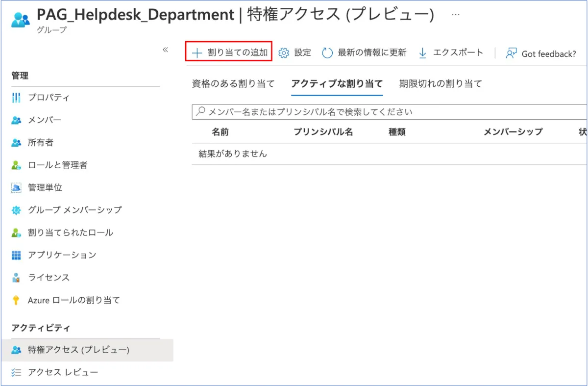The height and width of the screenshot is (386, 588).
Task: Click the ライセンス icon
Action: coord(16,278)
